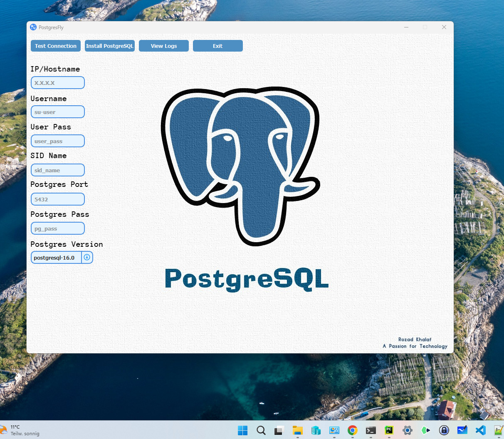The image size is (504, 439).
Task: Launch File Explorer from taskbar
Action: (x=297, y=430)
